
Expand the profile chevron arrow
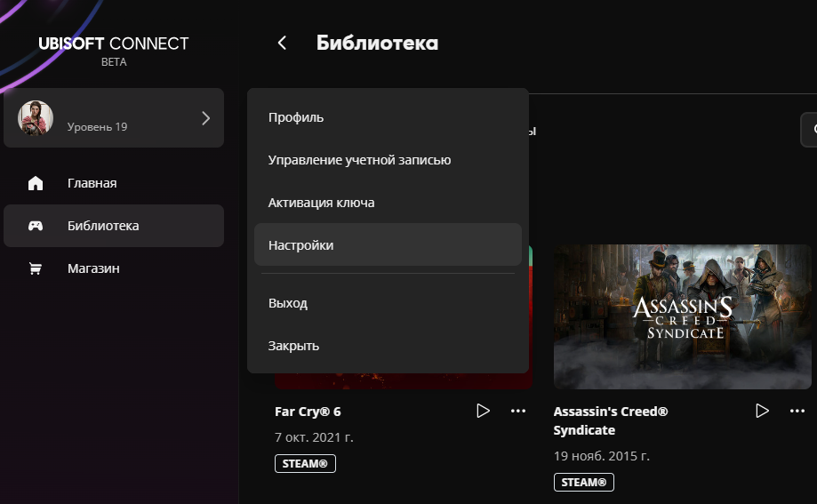[205, 118]
